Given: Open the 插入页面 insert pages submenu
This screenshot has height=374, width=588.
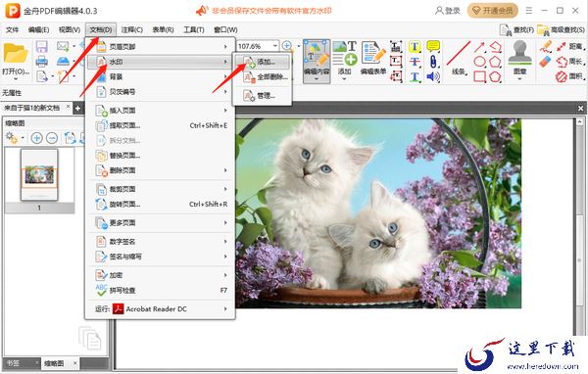Looking at the screenshot, I should click(161, 111).
